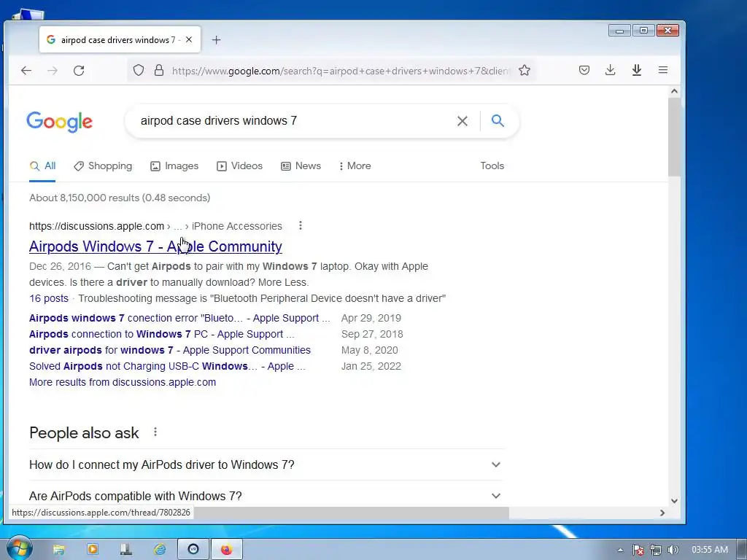Save page to Pocket
Viewport: 747px width, 560px height.
click(584, 71)
